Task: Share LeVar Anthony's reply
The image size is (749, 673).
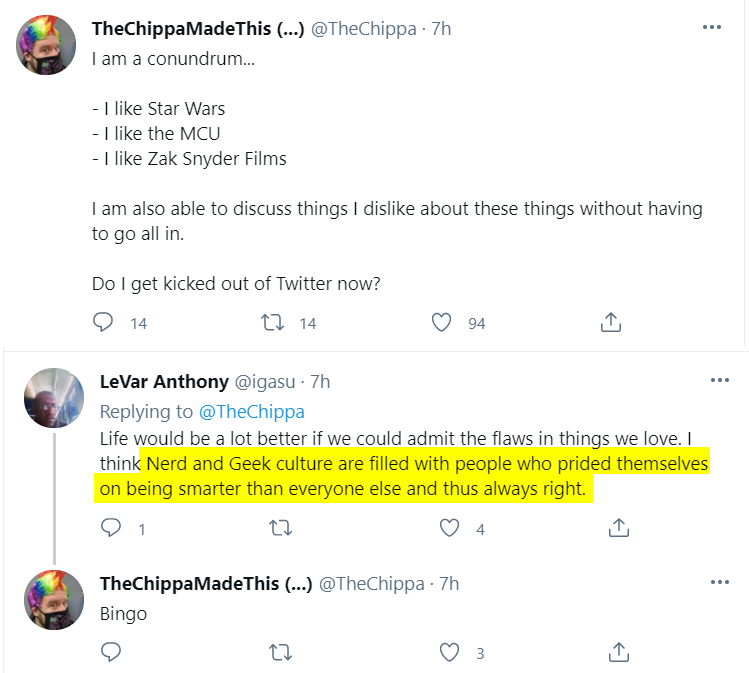Action: point(619,528)
